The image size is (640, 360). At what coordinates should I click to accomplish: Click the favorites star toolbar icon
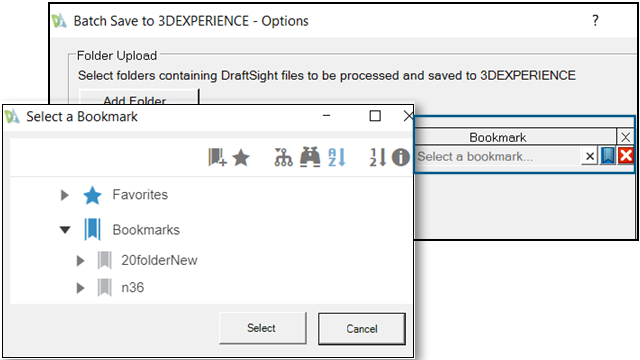(241, 158)
